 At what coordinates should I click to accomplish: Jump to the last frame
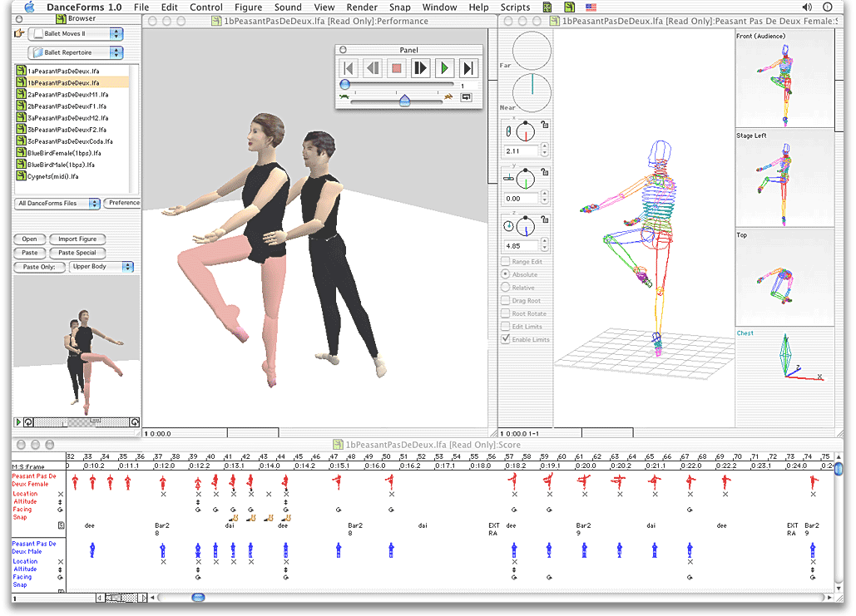coord(468,68)
